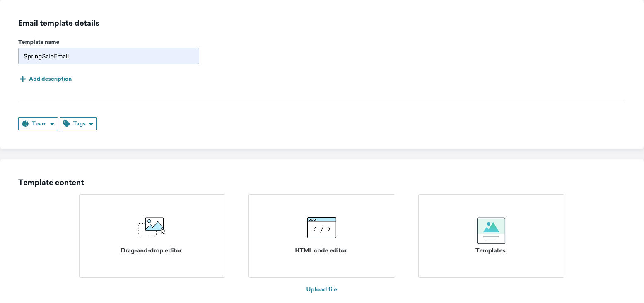Choose the Templates card label
The height and width of the screenshot is (303, 644).
point(491,250)
